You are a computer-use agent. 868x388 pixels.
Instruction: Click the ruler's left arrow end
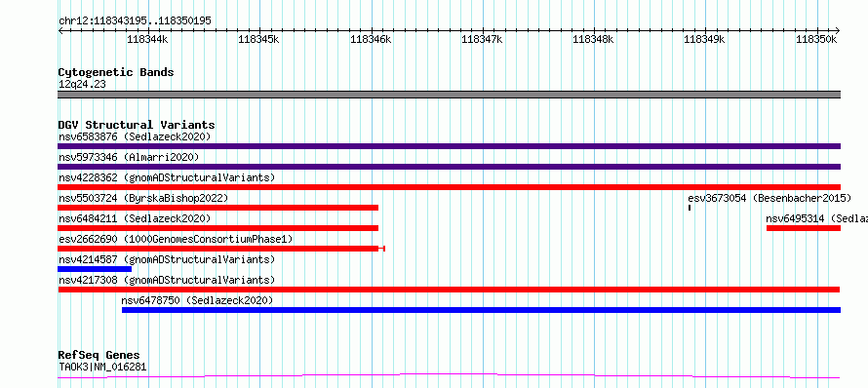pos(60,30)
